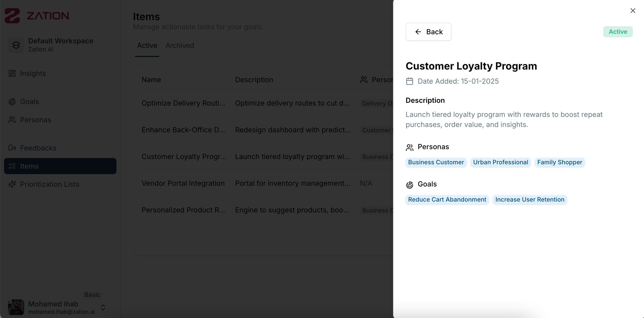Open the Optimize Delivery Routi... row
644x318 pixels.
pos(265,103)
